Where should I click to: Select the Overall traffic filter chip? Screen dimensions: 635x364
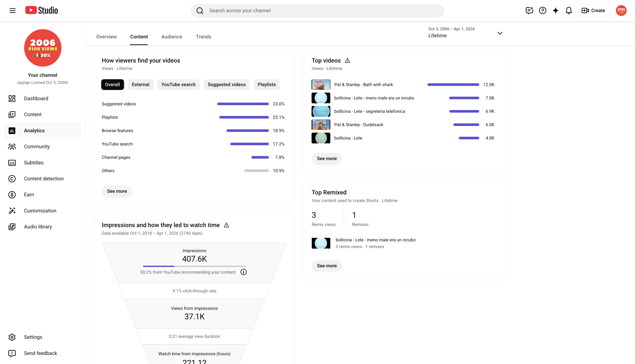coord(113,84)
